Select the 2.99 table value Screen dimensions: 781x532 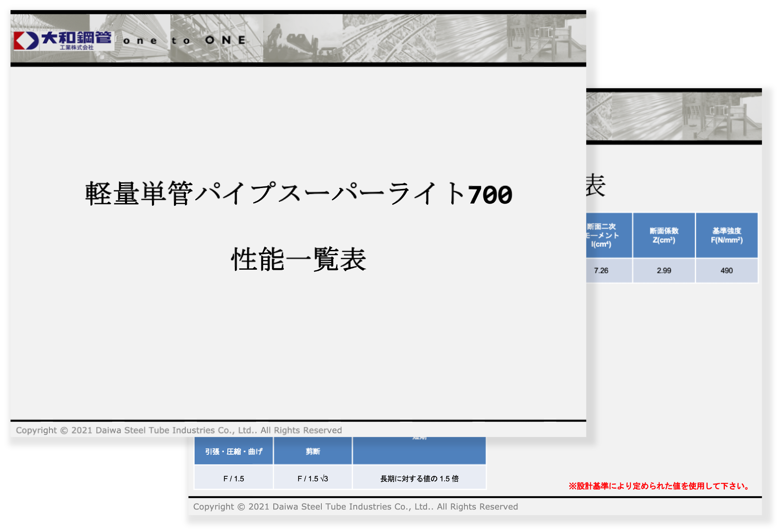(664, 271)
